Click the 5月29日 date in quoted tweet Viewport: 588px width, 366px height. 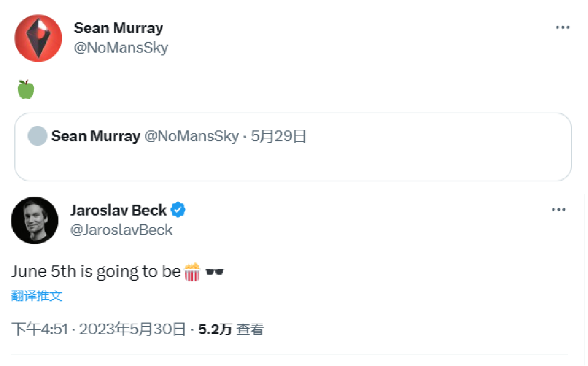point(279,136)
